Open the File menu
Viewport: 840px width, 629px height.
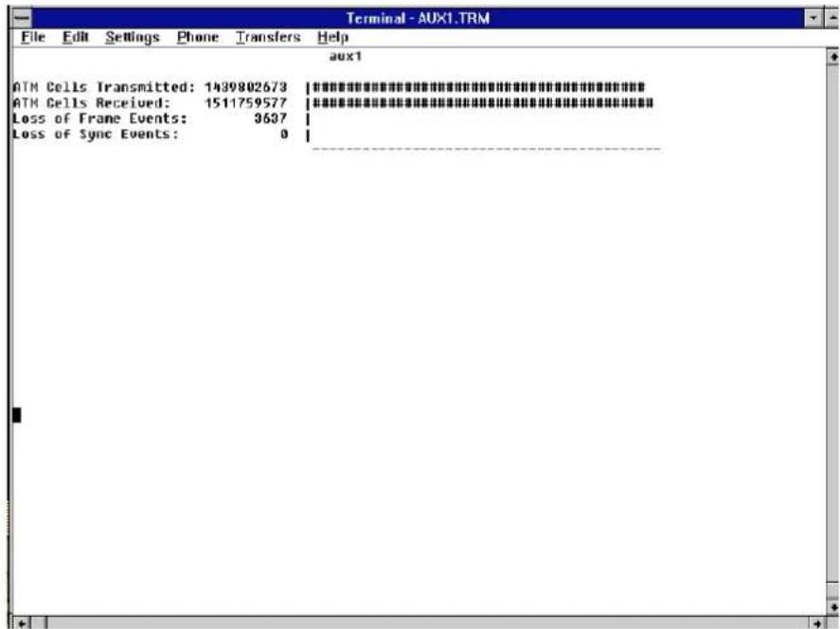[33, 37]
